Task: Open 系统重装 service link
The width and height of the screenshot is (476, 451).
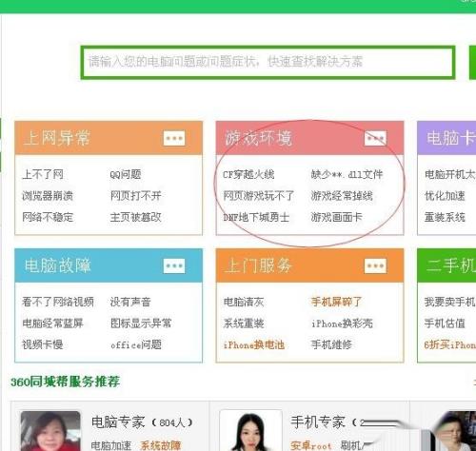Action: [x=244, y=324]
